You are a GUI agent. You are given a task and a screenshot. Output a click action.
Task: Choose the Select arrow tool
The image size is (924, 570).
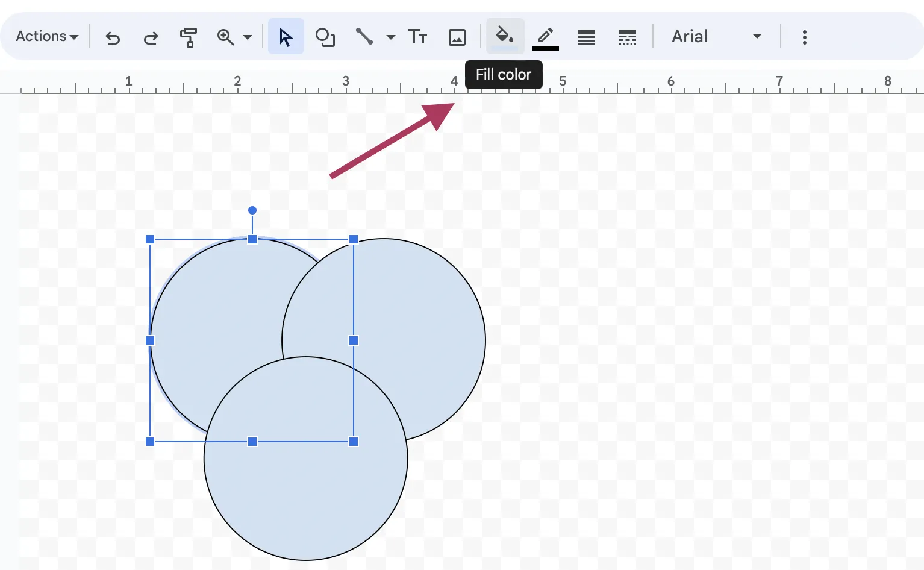[x=286, y=37]
